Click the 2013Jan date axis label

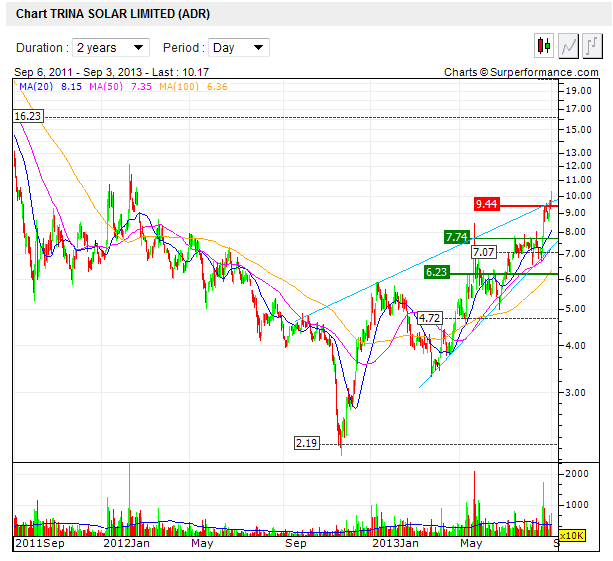395,543
